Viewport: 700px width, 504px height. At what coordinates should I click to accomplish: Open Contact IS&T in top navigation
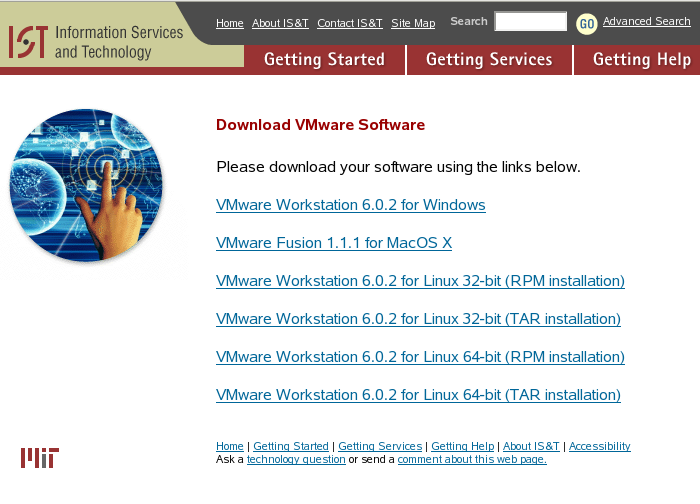point(350,23)
